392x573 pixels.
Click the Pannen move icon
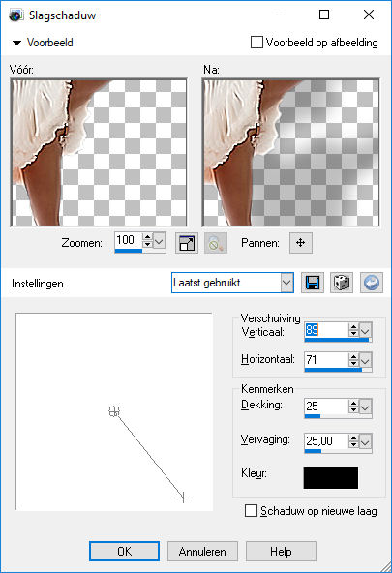[x=301, y=243]
